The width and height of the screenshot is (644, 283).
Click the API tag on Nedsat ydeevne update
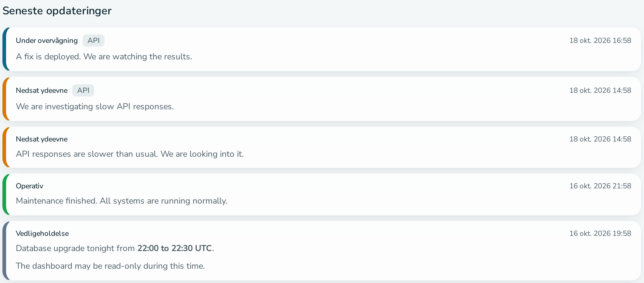tap(83, 90)
